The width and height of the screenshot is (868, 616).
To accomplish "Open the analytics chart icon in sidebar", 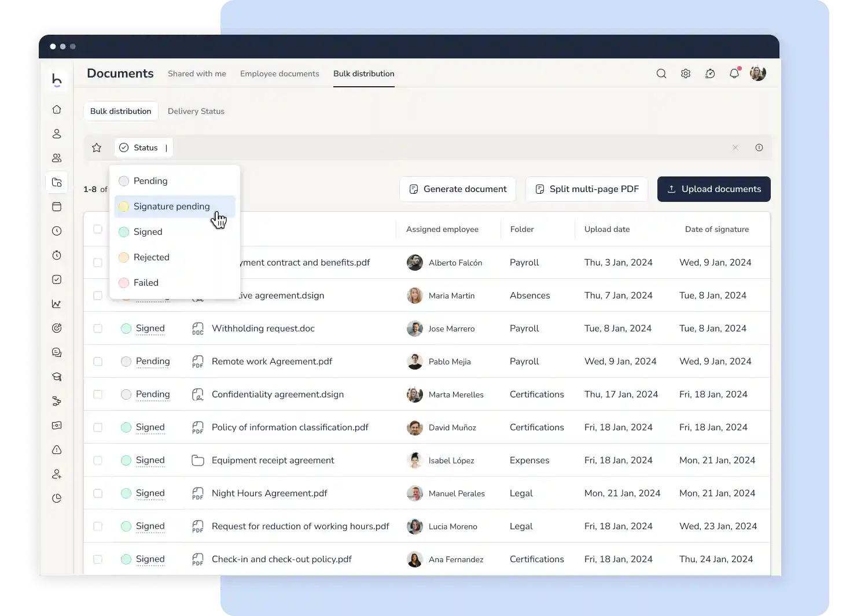I will (x=57, y=304).
